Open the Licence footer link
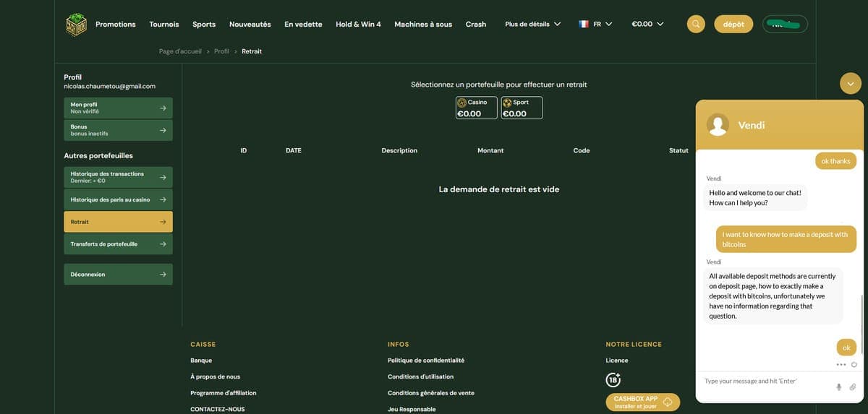 tap(617, 360)
